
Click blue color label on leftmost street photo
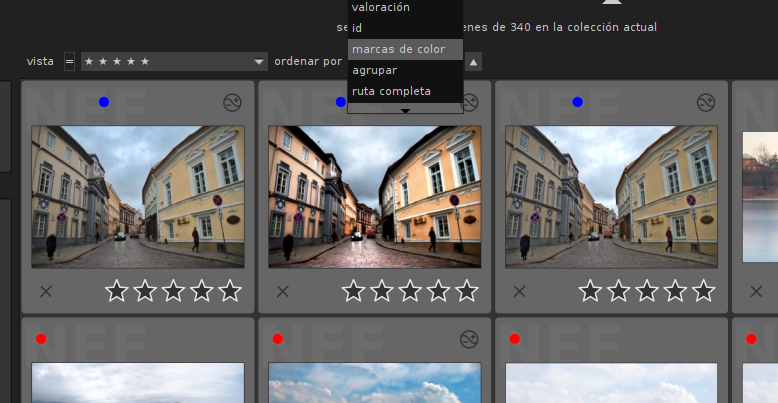(x=104, y=102)
